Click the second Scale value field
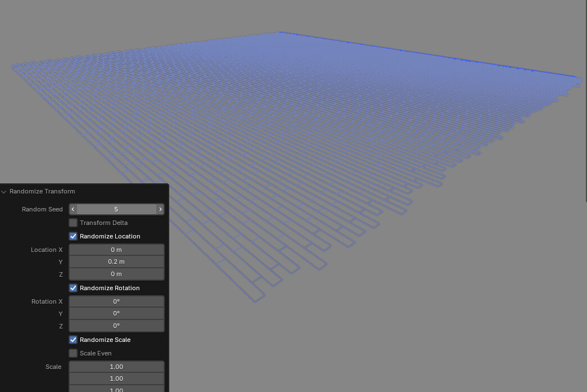Screen dimensions: 587x392 click(x=116, y=379)
